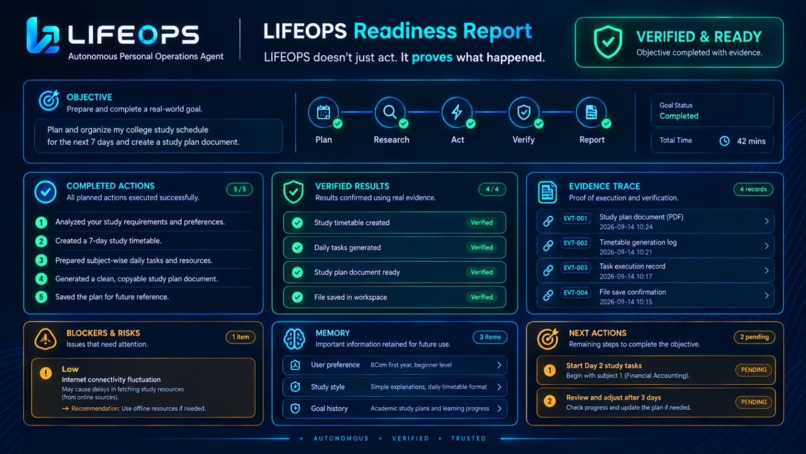Select the Verify shield step icon
The width and height of the screenshot is (806, 454).
524,112
